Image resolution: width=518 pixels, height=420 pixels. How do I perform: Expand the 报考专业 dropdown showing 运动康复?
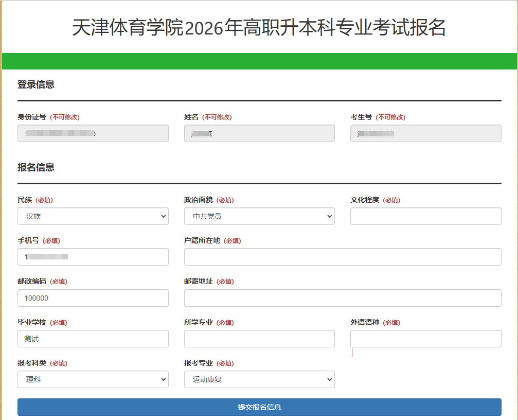259,380
